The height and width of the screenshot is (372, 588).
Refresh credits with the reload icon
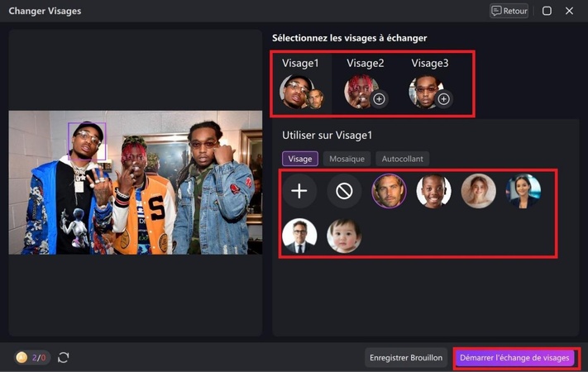tap(64, 357)
